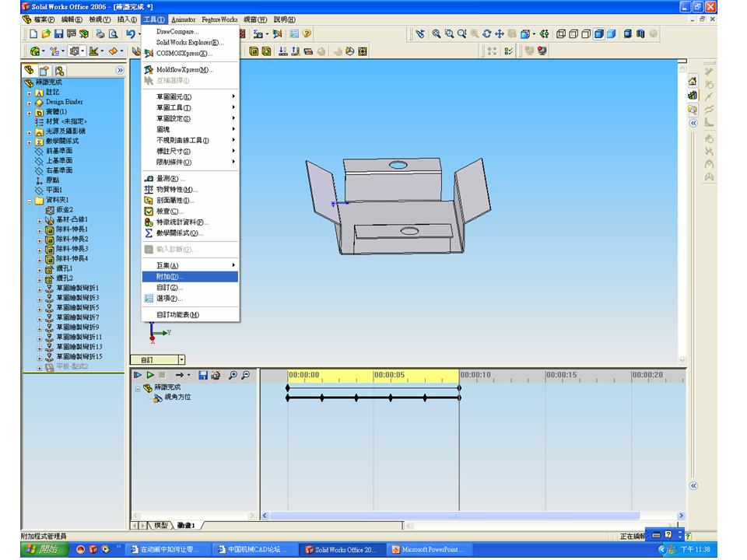Click the Save icon in main toolbar
747x560 pixels.
pyautogui.click(x=58, y=33)
